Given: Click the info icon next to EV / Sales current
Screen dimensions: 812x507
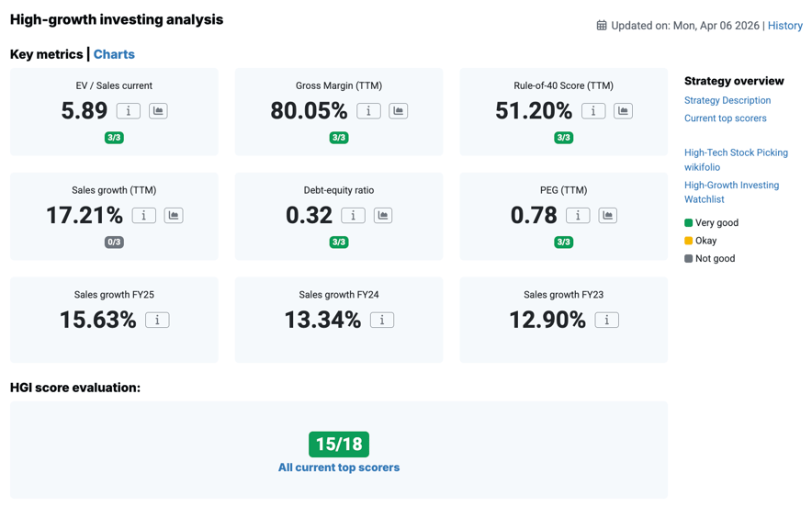Looking at the screenshot, I should pos(129,111).
